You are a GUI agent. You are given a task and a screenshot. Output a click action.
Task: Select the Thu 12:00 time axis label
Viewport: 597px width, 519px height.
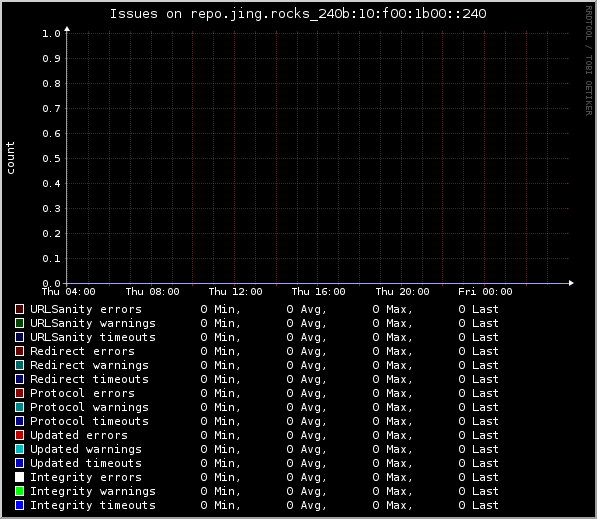pyautogui.click(x=235, y=292)
